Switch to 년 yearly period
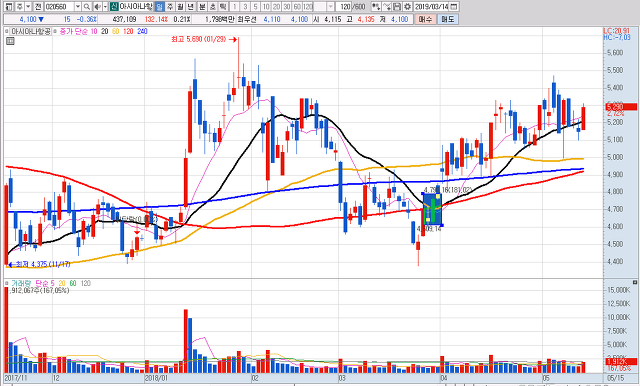Image resolution: width=640 pixels, height=386 pixels. point(190,7)
